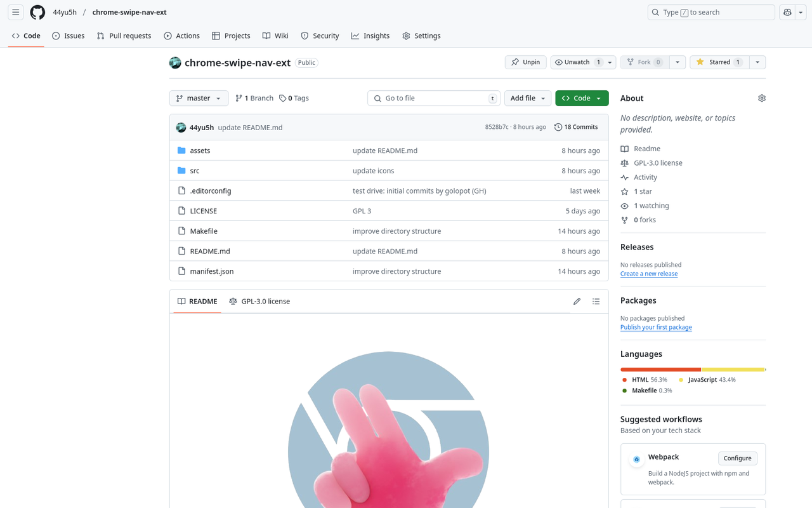Click the Makefile file icon
812x508 pixels.
pos(181,231)
